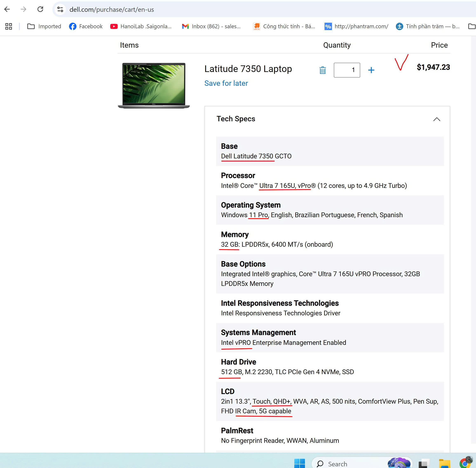The height and width of the screenshot is (468, 476).
Task: Click the Latitude 7350 laptop product image
Action: point(154,85)
